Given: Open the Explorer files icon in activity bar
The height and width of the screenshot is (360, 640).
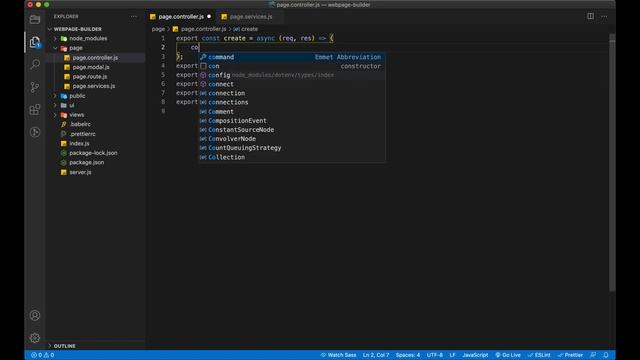Looking at the screenshot, I should click(x=35, y=42).
